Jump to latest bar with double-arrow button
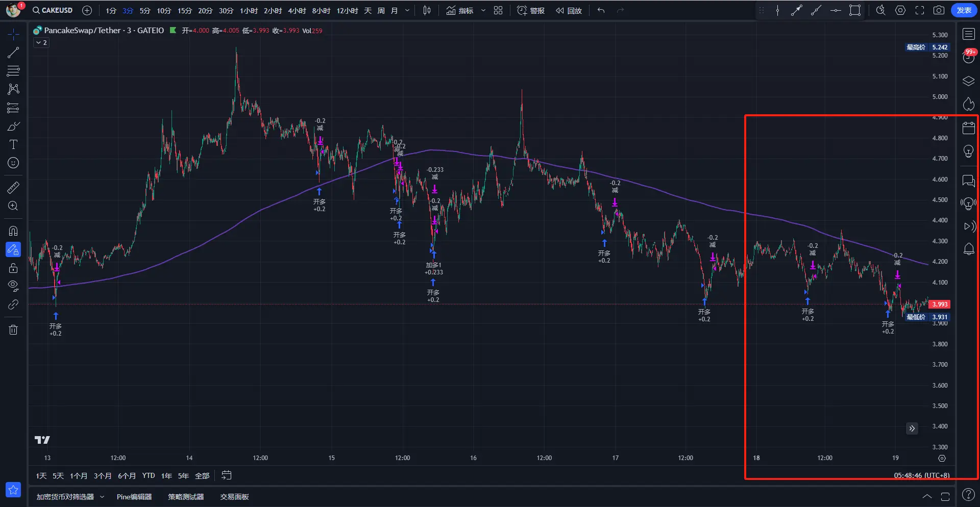This screenshot has height=507, width=980. (912, 428)
